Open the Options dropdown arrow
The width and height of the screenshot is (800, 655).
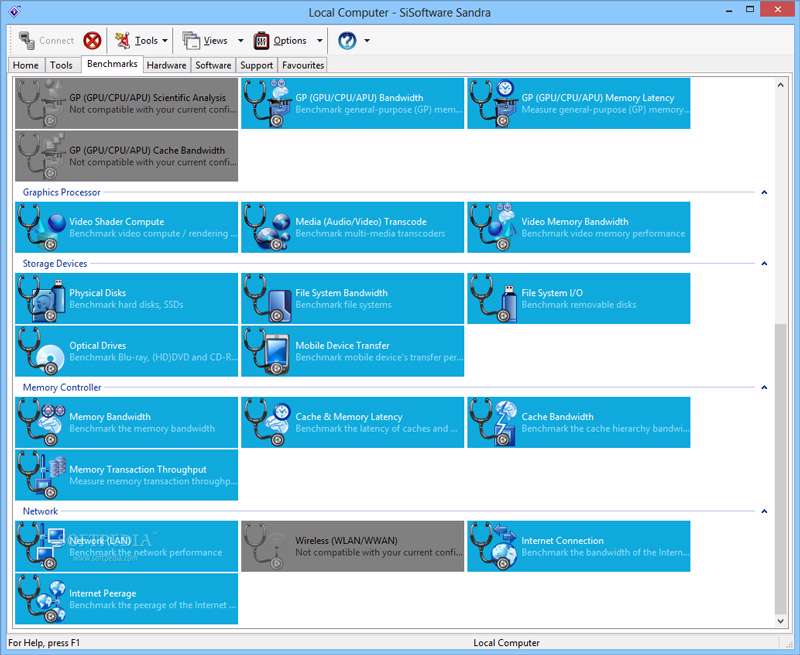[320, 41]
